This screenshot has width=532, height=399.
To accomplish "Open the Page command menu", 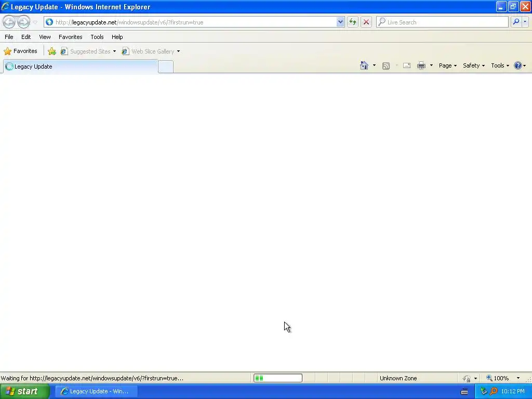I will coord(447,65).
